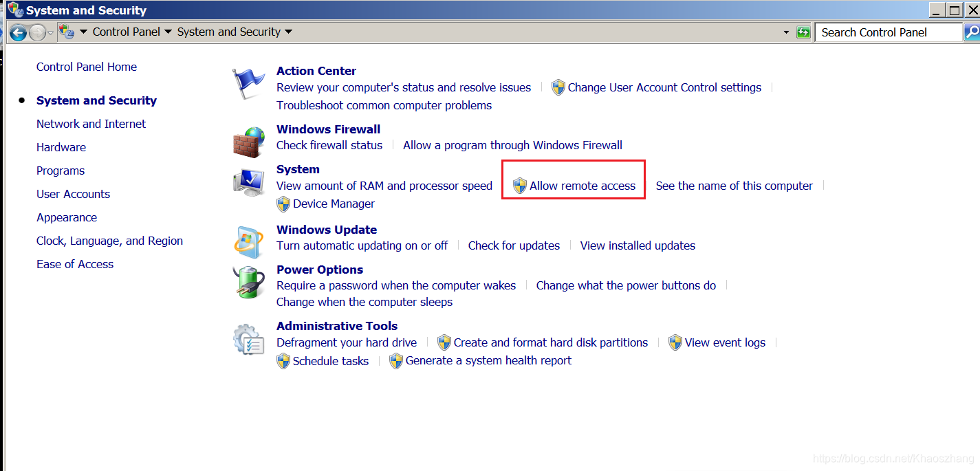980x471 pixels.
Task: Open the address bar history dropdown
Action: pyautogui.click(x=787, y=32)
